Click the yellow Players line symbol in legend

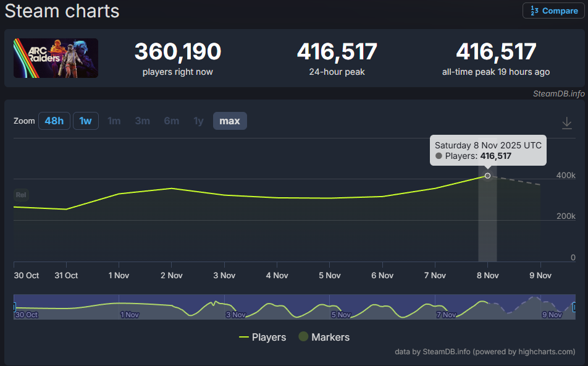243,337
